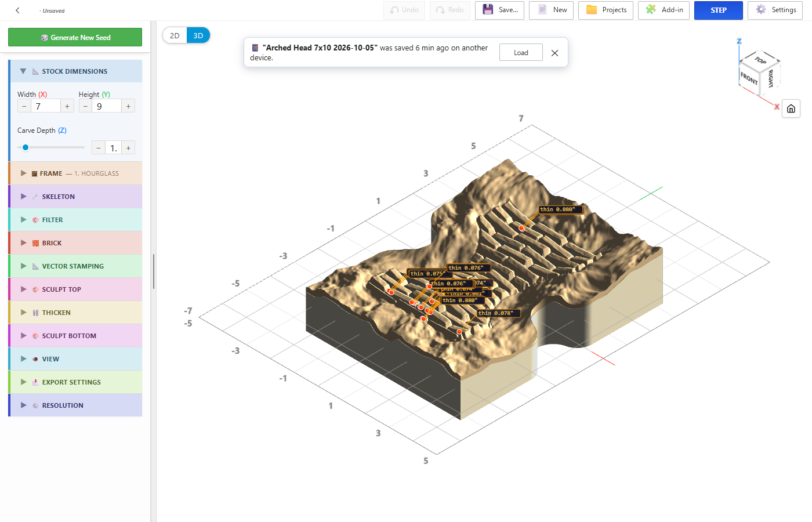The image size is (812, 522).
Task: Click the Sculpt Bottom section icon
Action: pyautogui.click(x=35, y=336)
